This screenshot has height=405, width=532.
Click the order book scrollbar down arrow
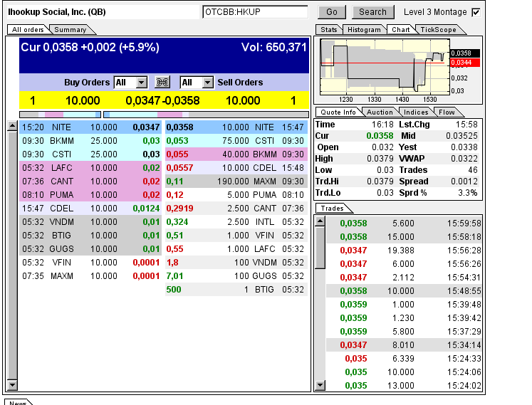12,385
